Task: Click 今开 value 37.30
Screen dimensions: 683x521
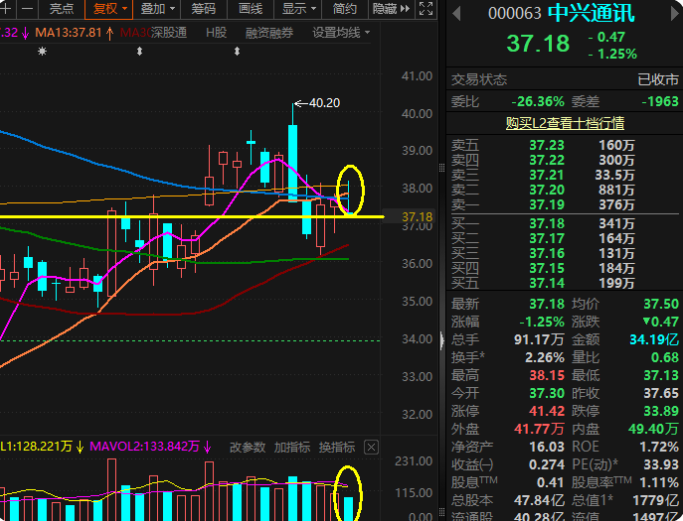Action: tap(547, 393)
